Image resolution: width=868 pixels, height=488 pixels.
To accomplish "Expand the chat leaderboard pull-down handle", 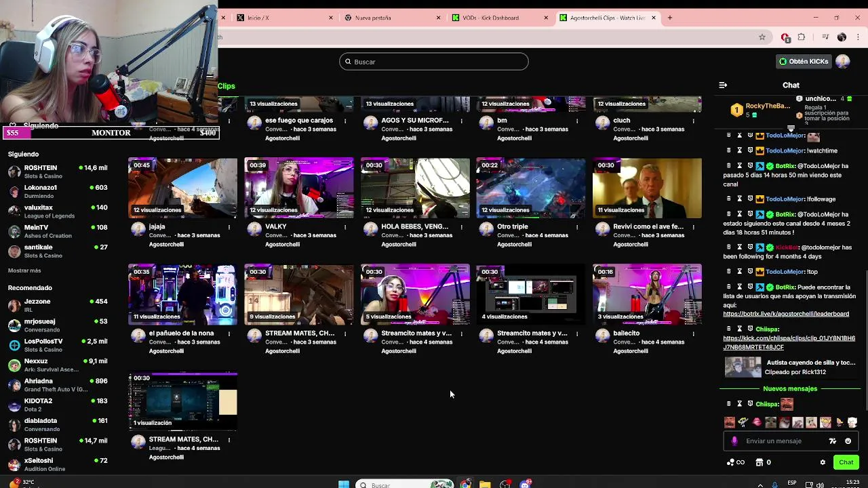I will [x=791, y=128].
